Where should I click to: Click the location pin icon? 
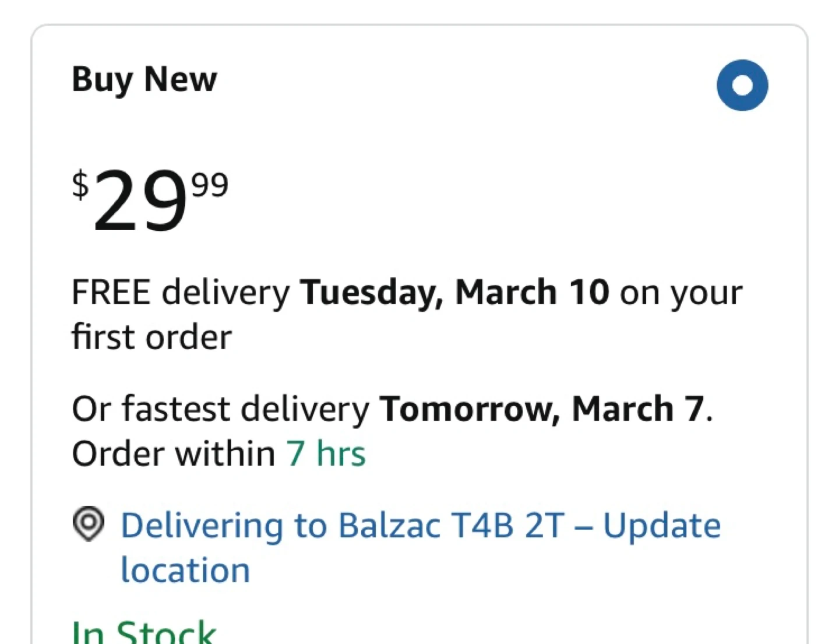[89, 523]
